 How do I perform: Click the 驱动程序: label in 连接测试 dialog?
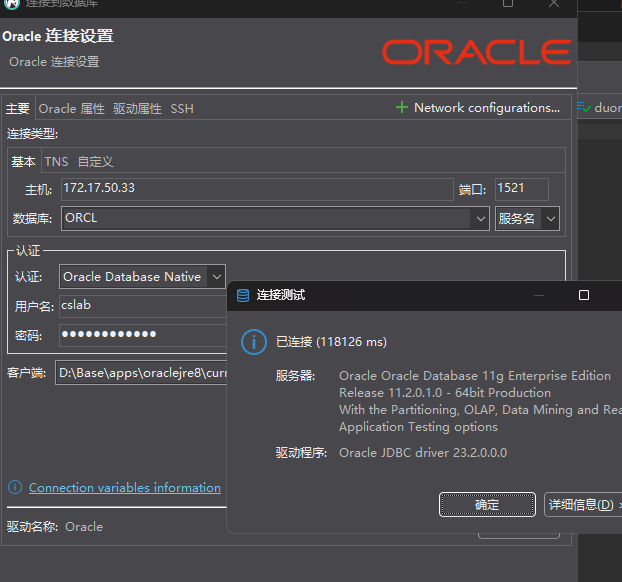[301, 453]
